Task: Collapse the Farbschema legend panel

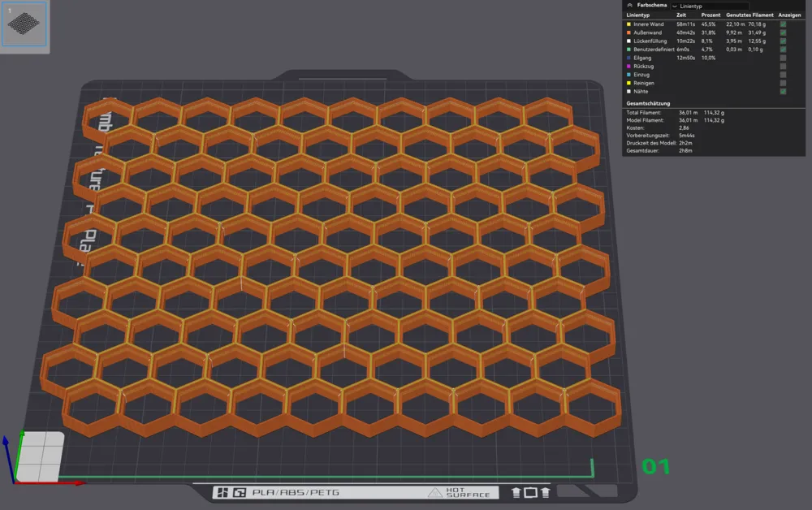Action: (x=630, y=6)
